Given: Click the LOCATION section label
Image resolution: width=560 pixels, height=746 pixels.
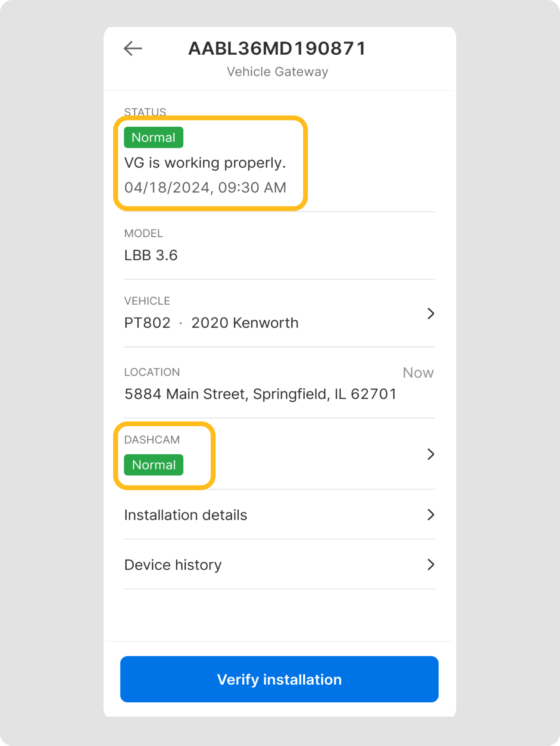Looking at the screenshot, I should pyautogui.click(x=152, y=372).
